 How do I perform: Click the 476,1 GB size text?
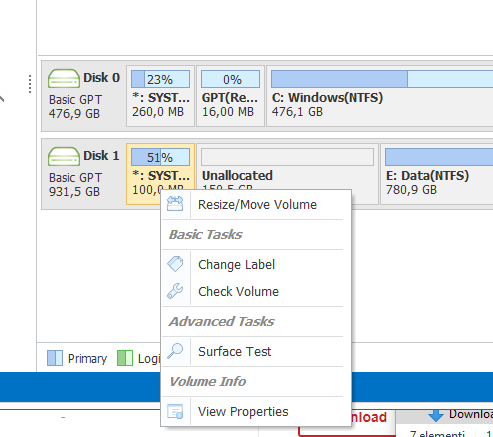(297, 112)
